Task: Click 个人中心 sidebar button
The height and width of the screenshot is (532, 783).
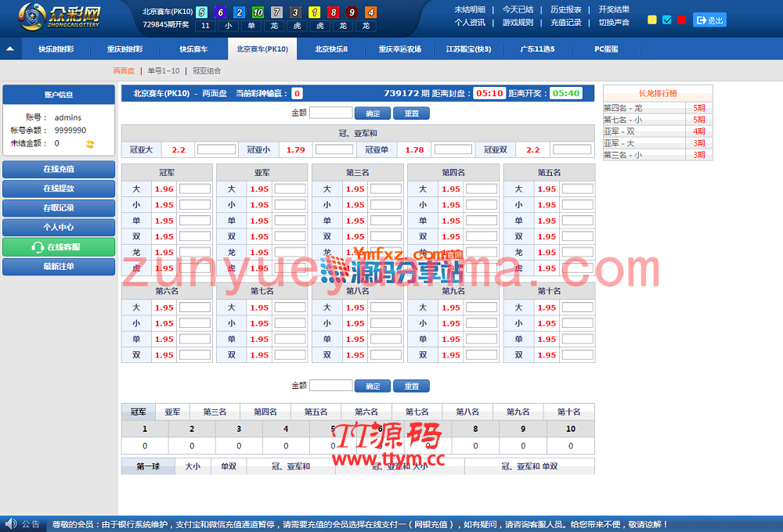Action: click(59, 228)
